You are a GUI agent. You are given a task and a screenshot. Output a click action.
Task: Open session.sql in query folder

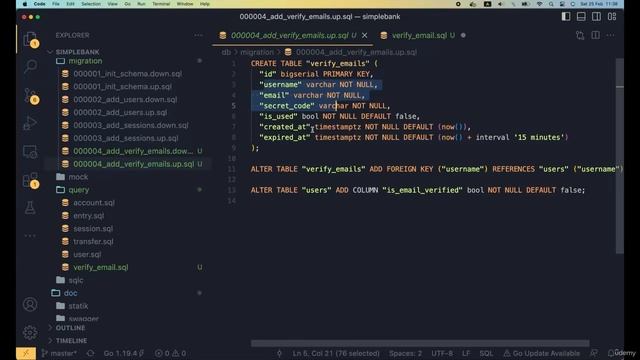[x=93, y=229]
